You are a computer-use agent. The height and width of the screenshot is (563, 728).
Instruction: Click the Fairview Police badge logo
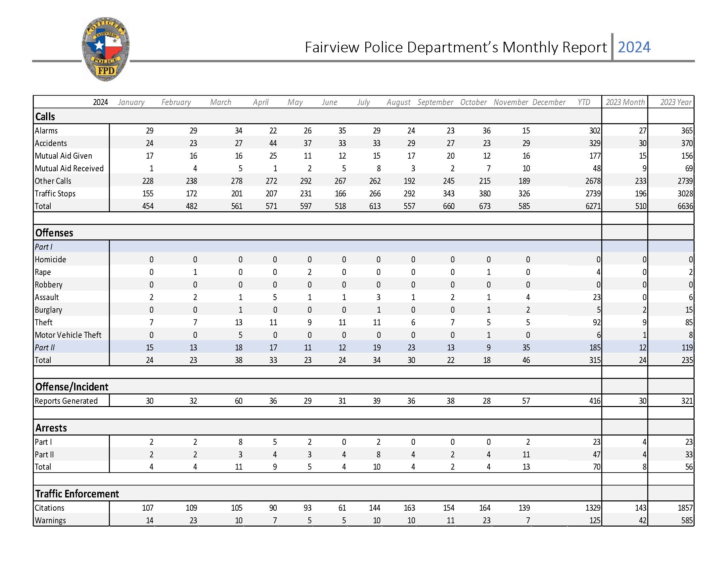[x=106, y=49]
